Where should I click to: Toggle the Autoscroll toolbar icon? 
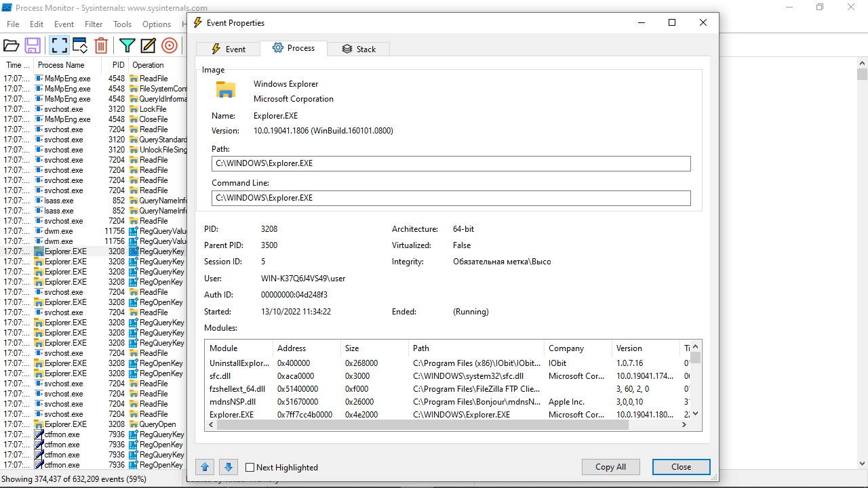pos(80,45)
